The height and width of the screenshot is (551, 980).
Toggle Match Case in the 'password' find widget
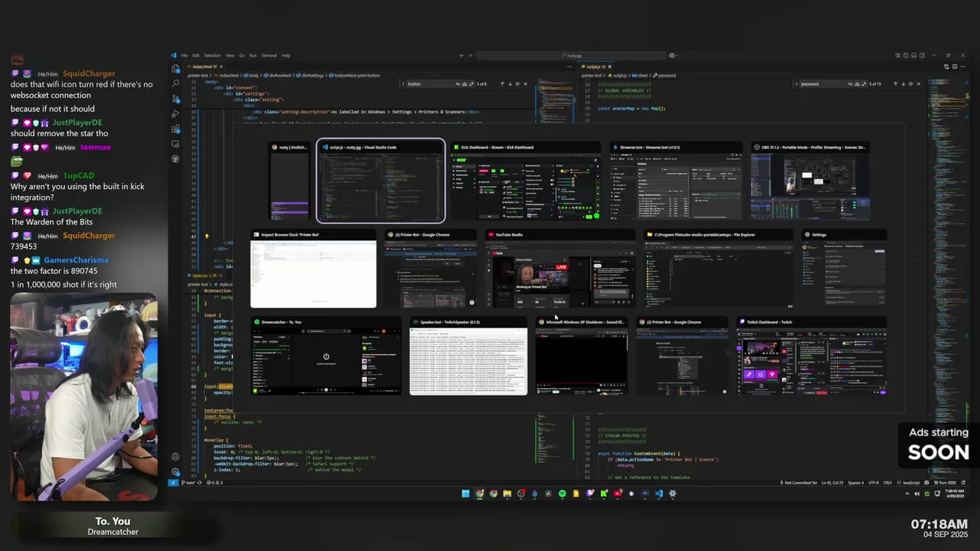pos(851,83)
